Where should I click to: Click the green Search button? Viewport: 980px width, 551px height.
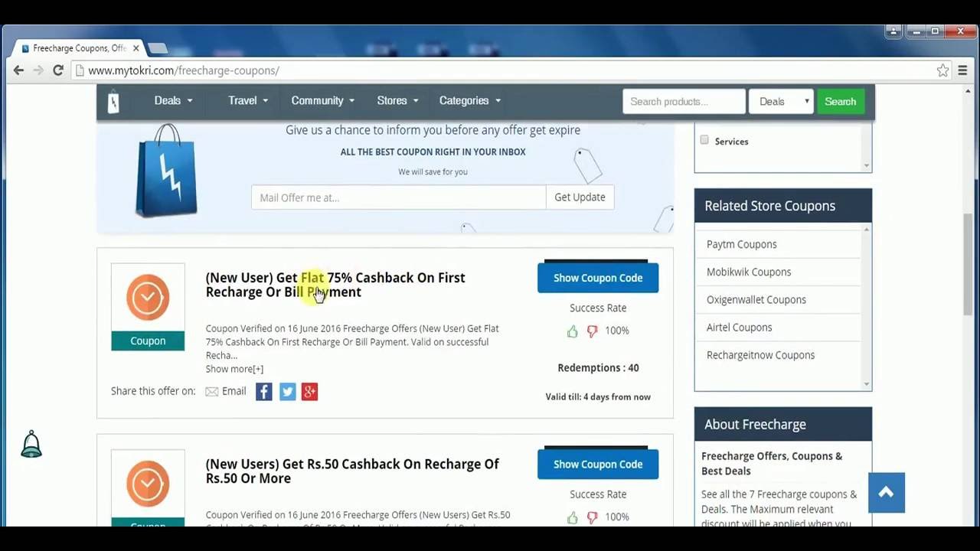point(840,102)
